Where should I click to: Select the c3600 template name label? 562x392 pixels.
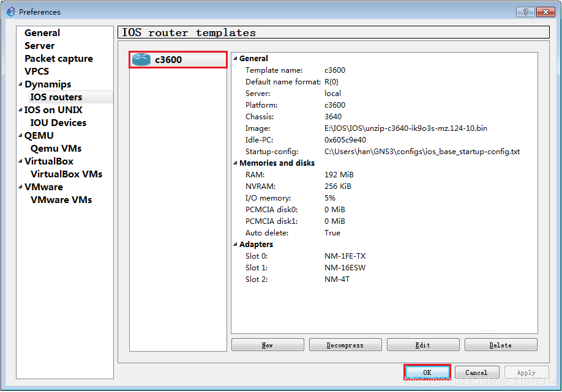[x=168, y=60]
